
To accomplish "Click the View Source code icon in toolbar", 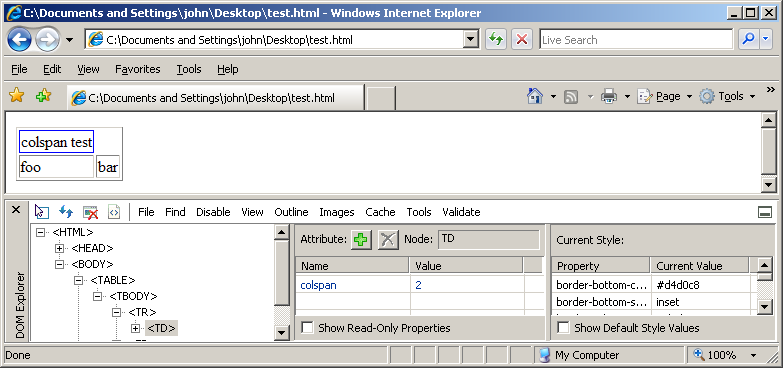I will click(x=114, y=212).
